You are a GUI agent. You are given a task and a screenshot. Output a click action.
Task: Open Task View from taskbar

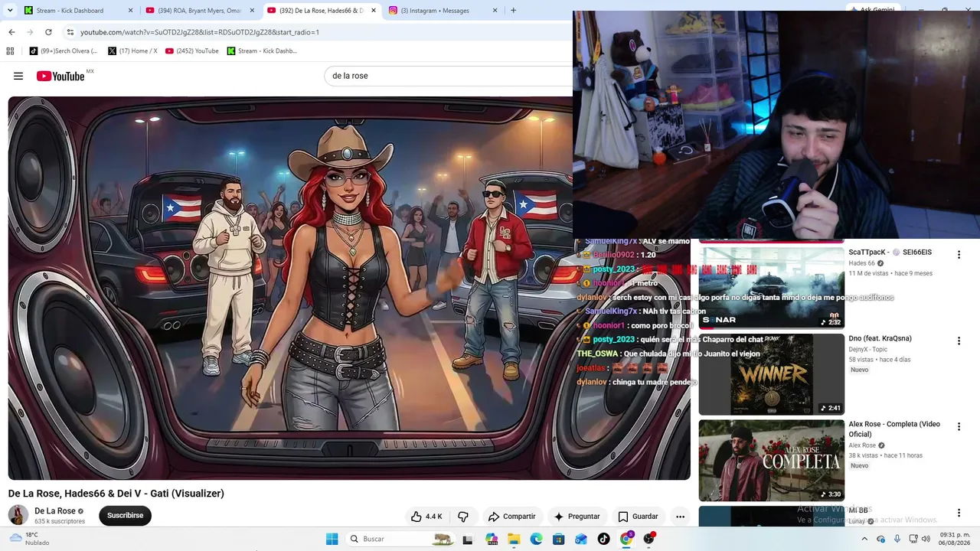coord(468,539)
